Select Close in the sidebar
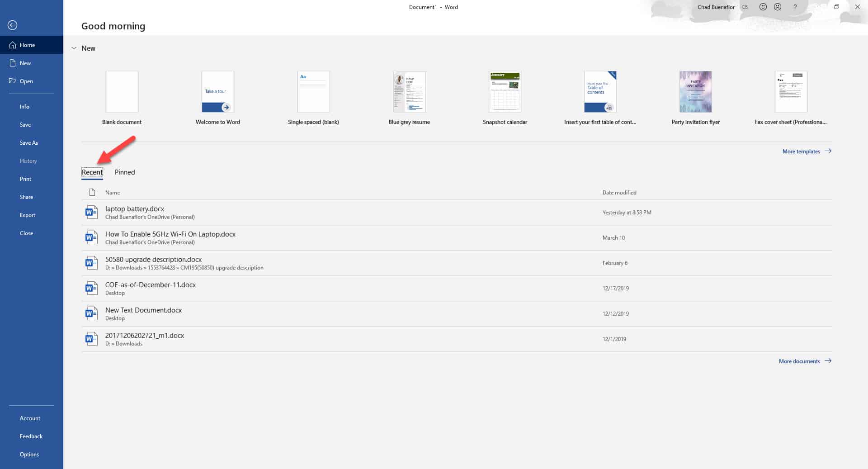The height and width of the screenshot is (469, 868). coord(26,233)
